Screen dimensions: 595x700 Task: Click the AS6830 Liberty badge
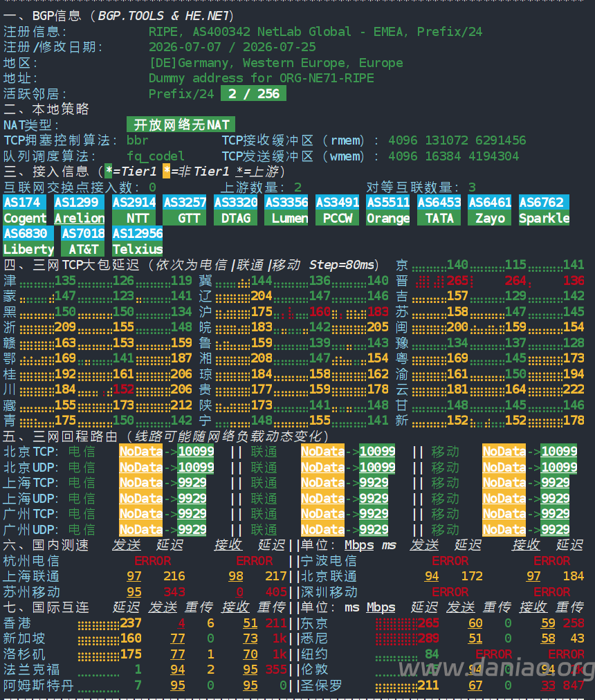click(28, 241)
